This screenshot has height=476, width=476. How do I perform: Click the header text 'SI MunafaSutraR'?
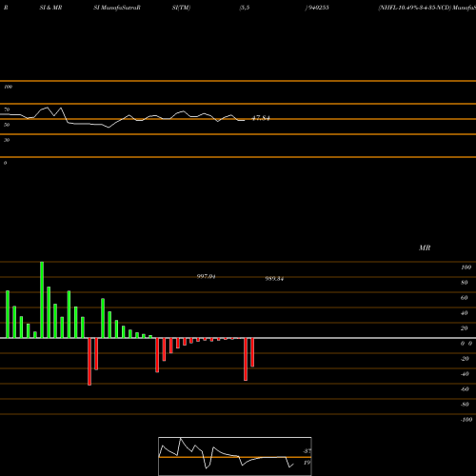(x=117, y=8)
